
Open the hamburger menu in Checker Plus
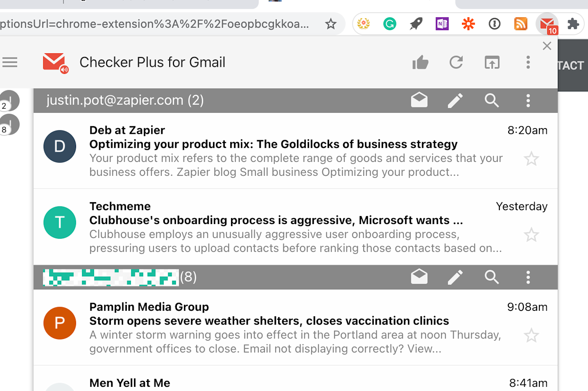(x=10, y=63)
